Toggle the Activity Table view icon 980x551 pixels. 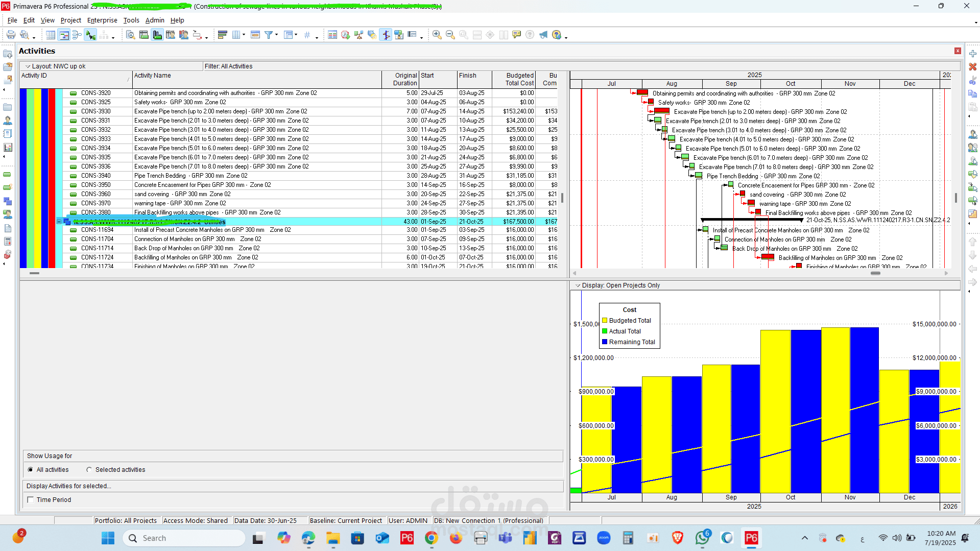51,35
